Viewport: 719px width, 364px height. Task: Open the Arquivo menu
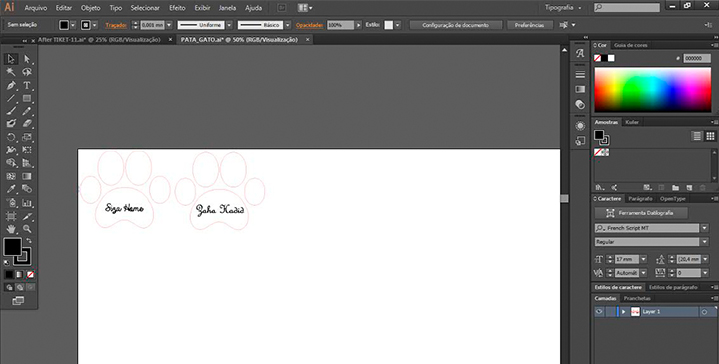click(x=36, y=8)
